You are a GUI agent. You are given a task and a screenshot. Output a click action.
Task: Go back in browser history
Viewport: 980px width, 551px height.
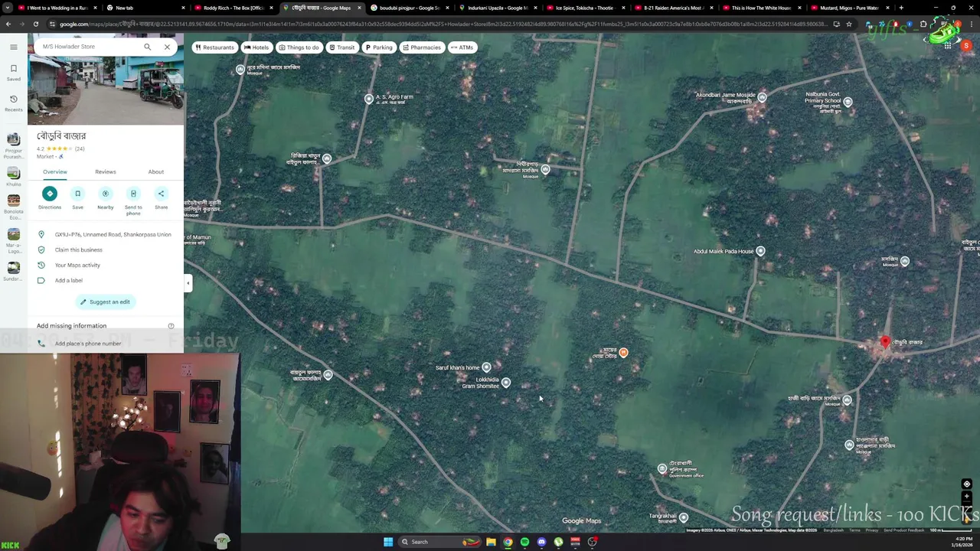click(8, 24)
